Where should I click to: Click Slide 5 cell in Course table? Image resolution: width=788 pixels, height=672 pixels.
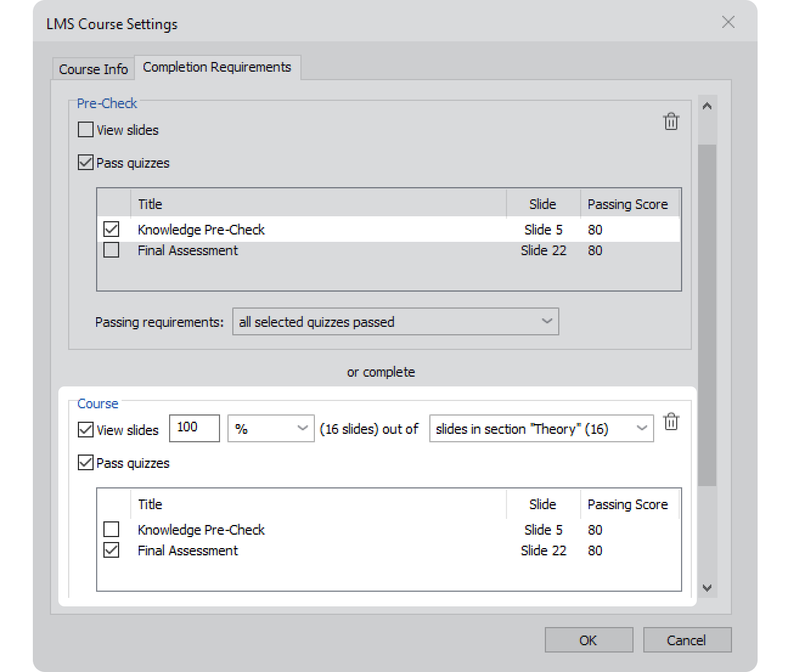[544, 530]
